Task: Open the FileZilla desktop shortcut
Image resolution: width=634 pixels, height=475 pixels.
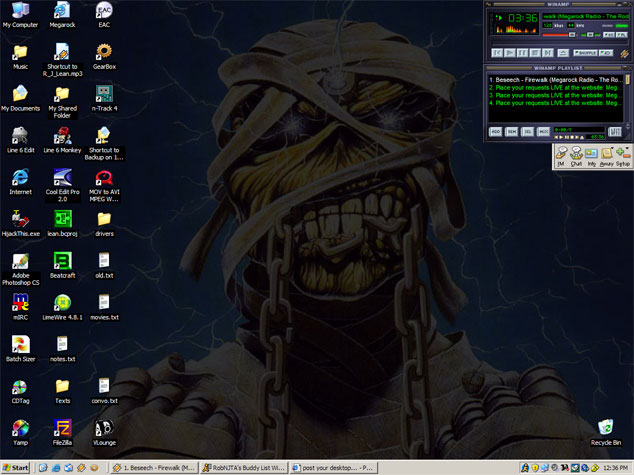Action: coord(62,428)
